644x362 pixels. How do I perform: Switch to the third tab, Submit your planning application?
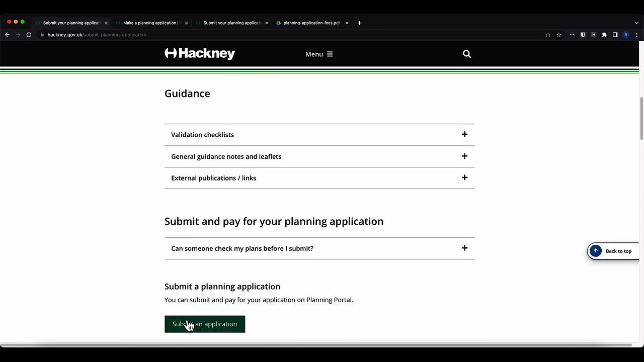click(x=231, y=23)
